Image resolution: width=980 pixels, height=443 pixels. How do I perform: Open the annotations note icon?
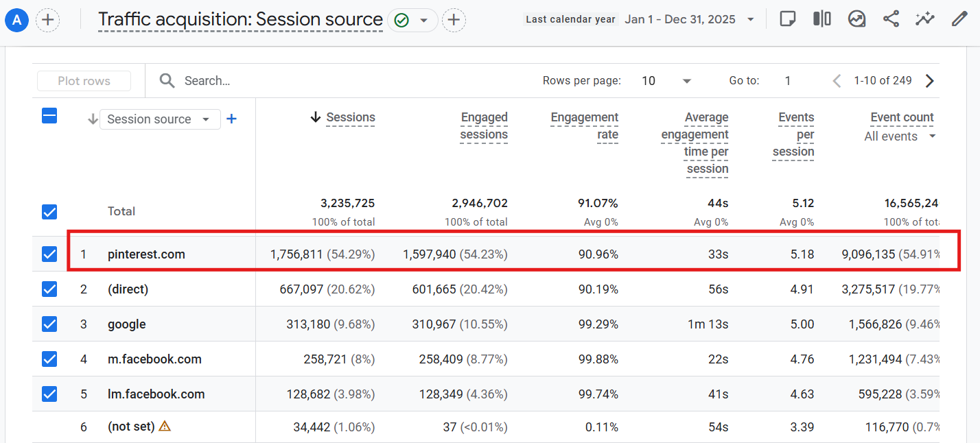(x=788, y=19)
